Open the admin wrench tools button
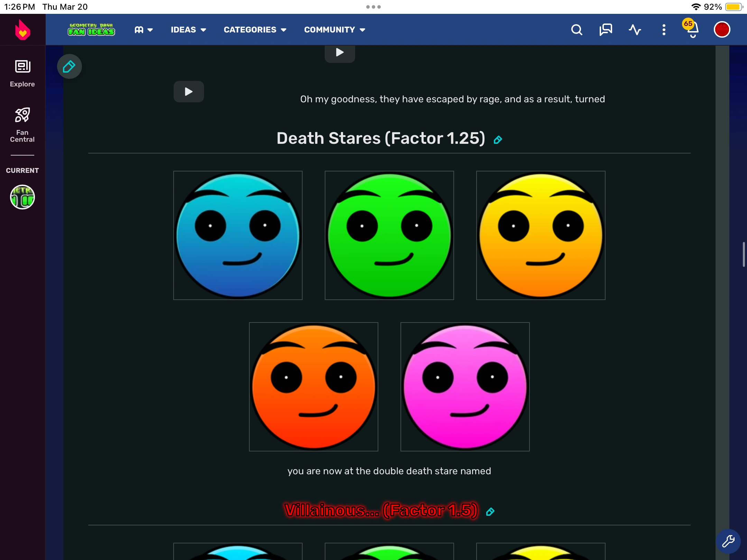 (x=728, y=541)
